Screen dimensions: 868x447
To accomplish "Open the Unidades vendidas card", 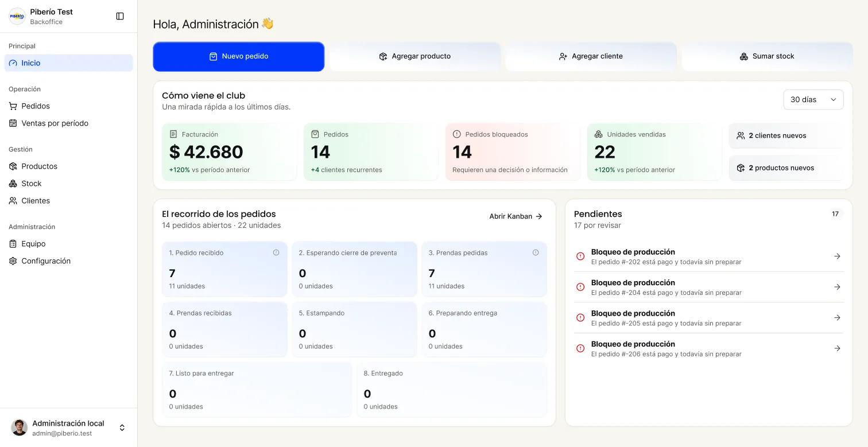I will click(x=654, y=152).
